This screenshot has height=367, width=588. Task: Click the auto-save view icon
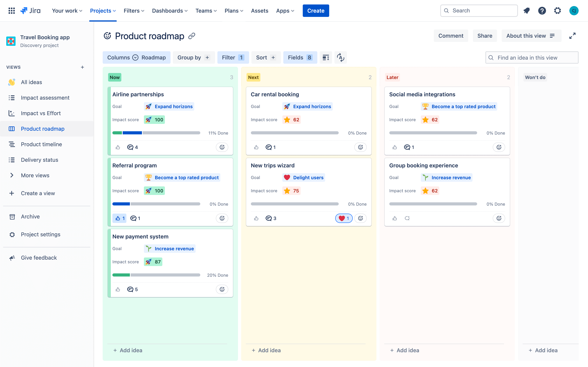[x=340, y=57]
